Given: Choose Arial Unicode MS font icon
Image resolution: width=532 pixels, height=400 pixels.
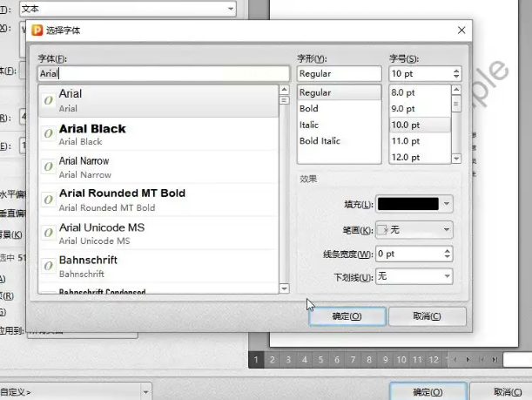Looking at the screenshot, I should [49, 233].
